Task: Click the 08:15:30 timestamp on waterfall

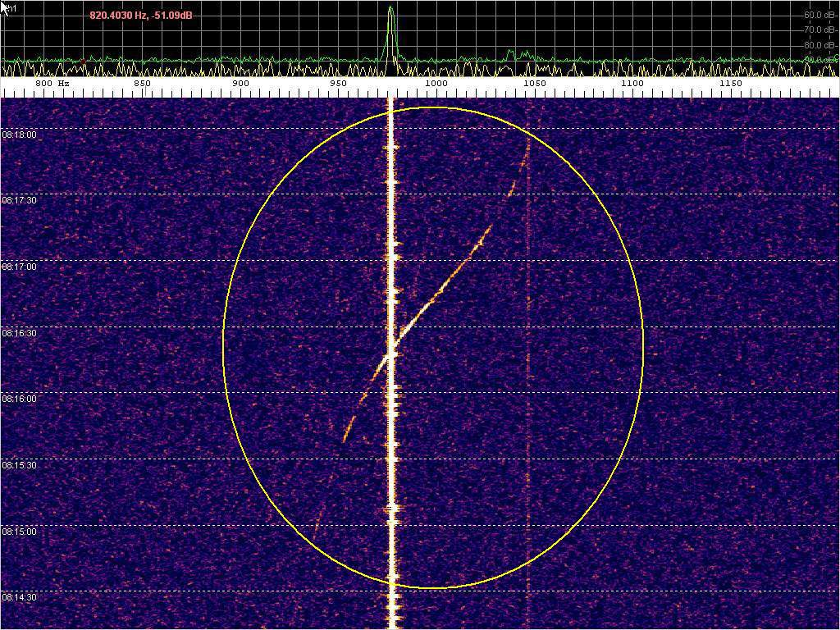Action: tap(19, 465)
